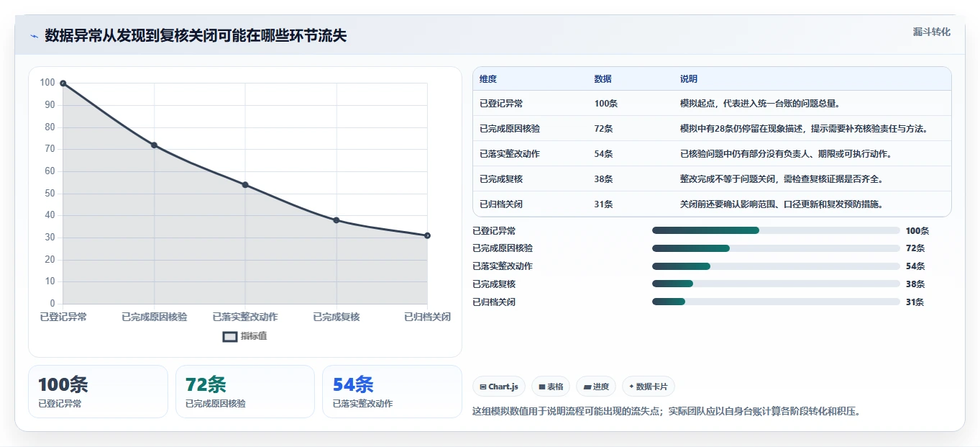This screenshot has height=447, width=980.
Task: Click the 数据卡片 tag chip
Action: coord(649,387)
